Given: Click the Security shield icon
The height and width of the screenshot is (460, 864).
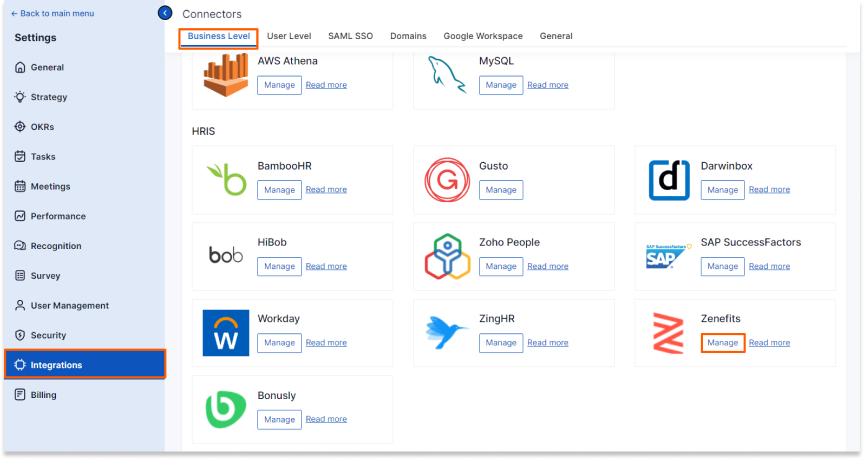Looking at the screenshot, I should [20, 335].
